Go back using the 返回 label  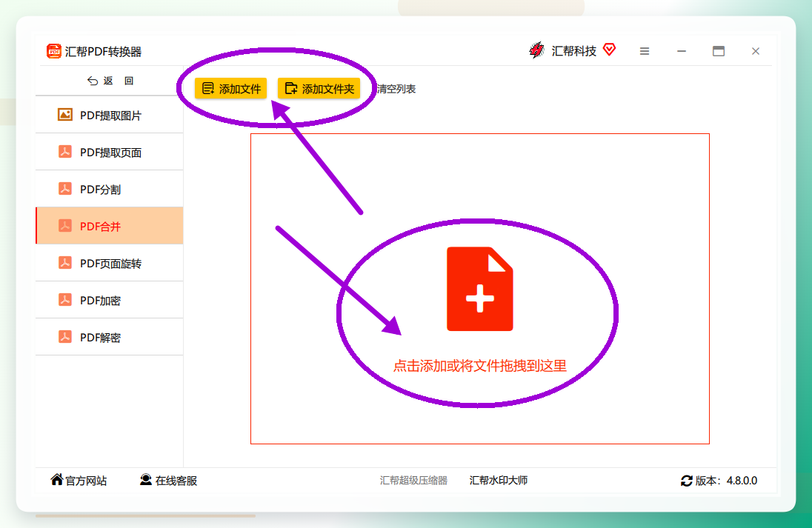point(119,81)
